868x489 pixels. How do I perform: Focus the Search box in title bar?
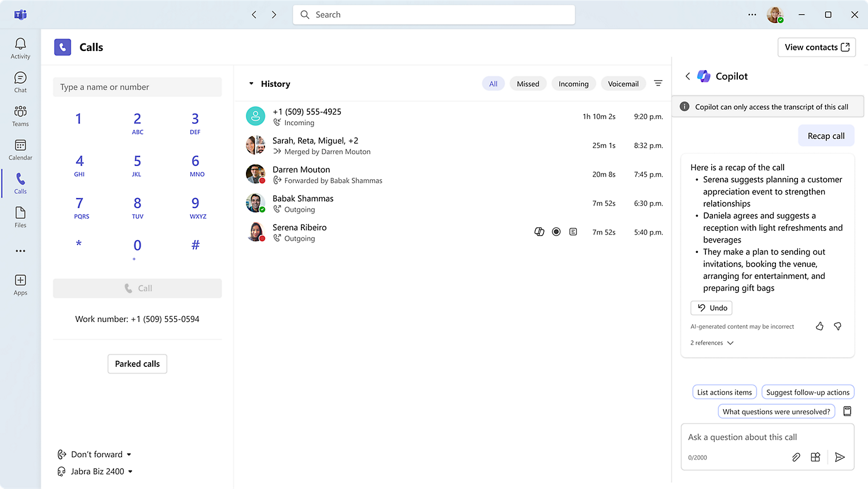(434, 14)
